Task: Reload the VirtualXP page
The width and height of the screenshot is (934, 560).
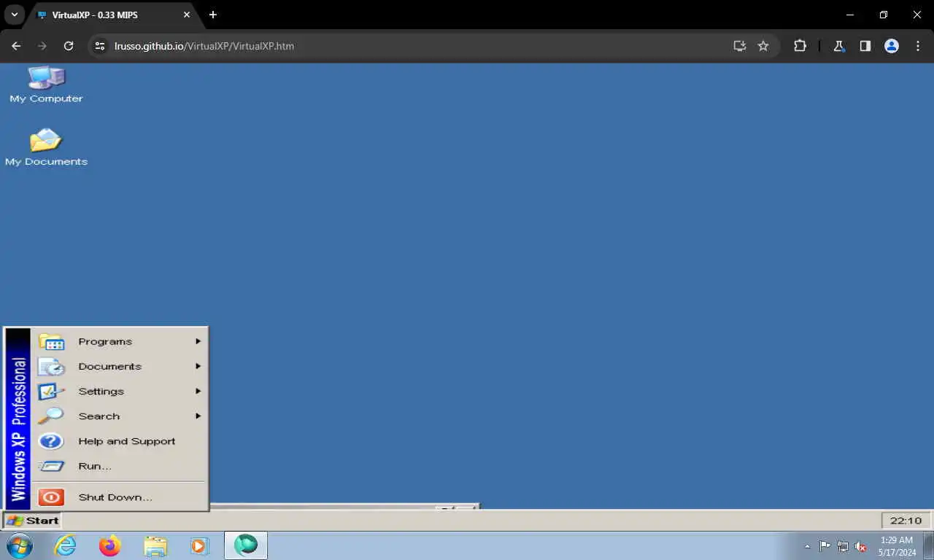Action: pos(69,46)
